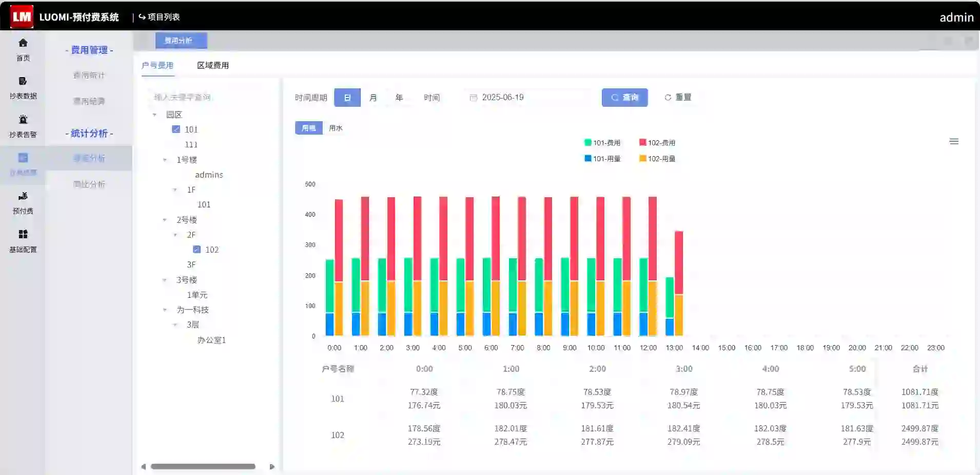Select the prepayment sidebar icon
This screenshot has height=475, width=980.
coord(23,196)
